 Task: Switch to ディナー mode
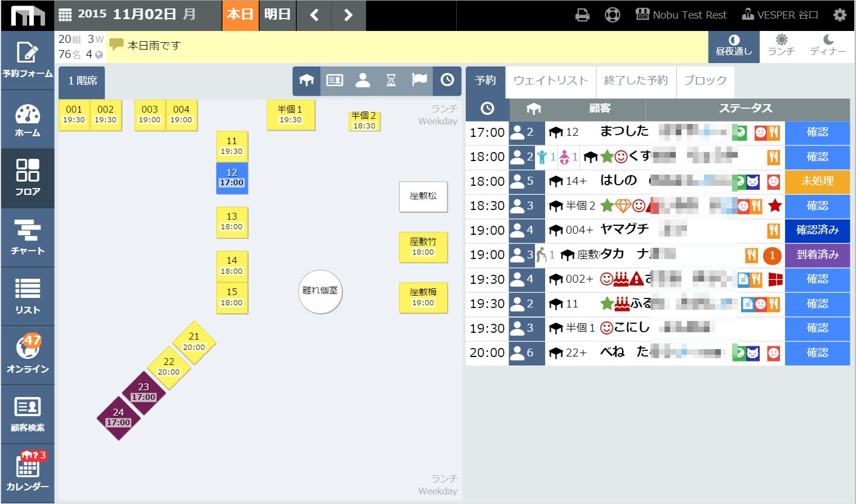tap(828, 46)
